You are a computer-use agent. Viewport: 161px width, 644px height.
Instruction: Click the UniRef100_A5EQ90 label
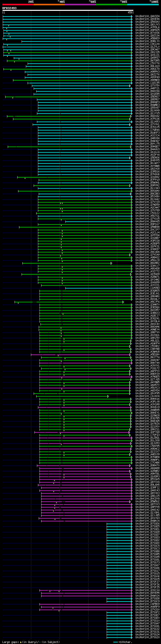pyautogui.click(x=147, y=355)
